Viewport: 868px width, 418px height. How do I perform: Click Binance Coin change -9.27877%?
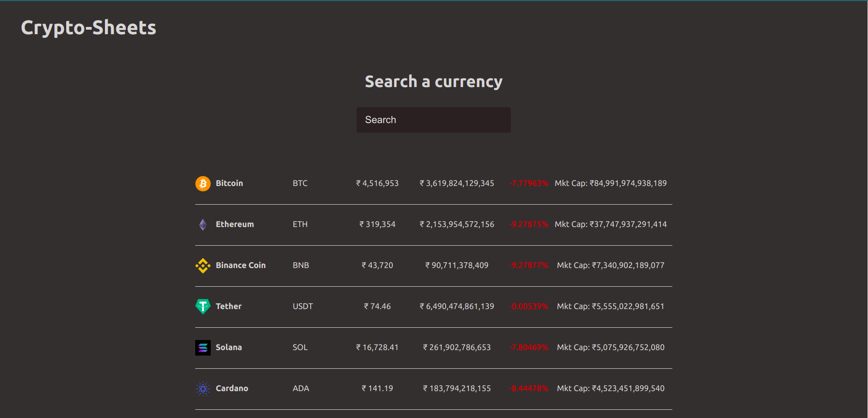click(529, 265)
